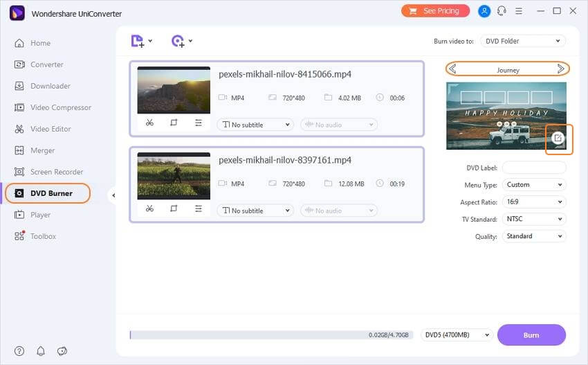Click the Add Files icon
The image size is (588, 365).
[x=137, y=41]
